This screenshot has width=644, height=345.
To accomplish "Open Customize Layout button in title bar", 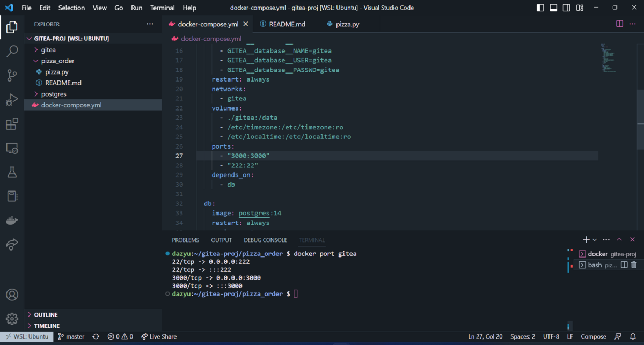I will (580, 8).
